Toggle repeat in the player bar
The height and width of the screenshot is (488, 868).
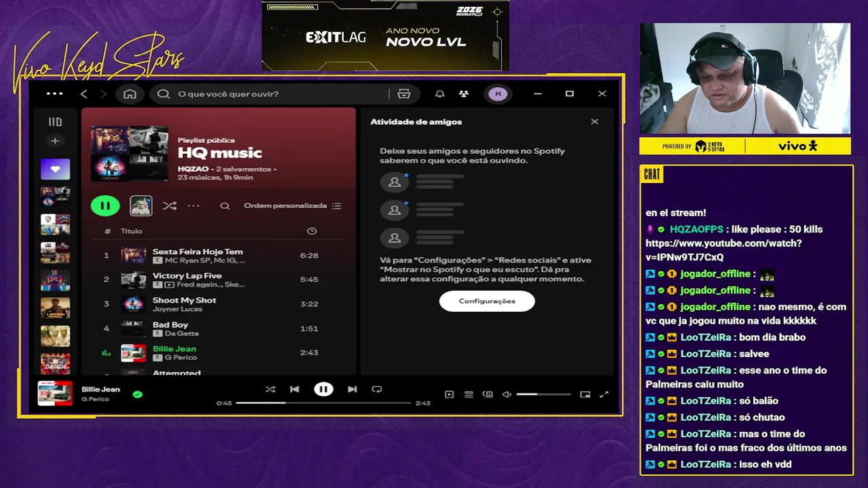pos(377,389)
